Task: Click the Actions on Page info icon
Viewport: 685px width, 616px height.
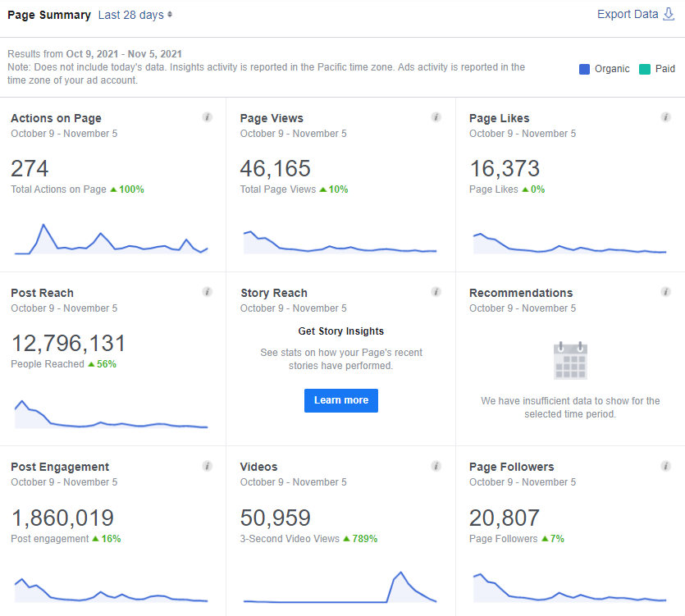Action: (x=207, y=117)
